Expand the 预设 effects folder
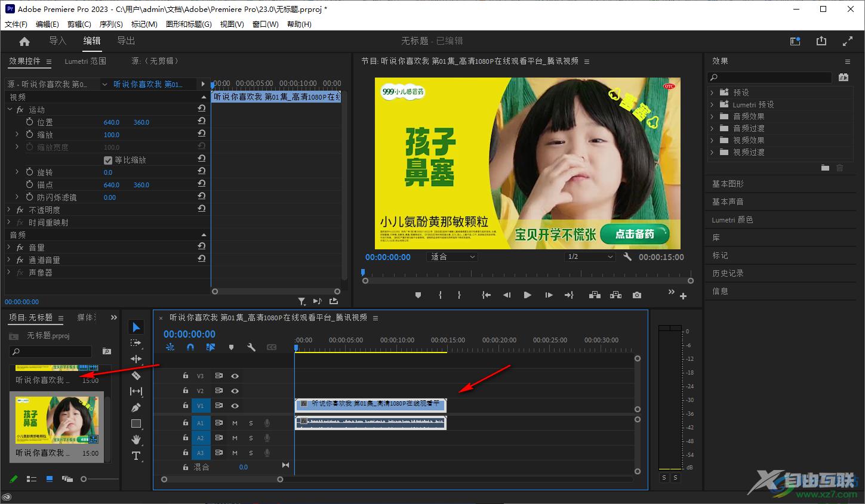The width and height of the screenshot is (865, 504). click(712, 92)
